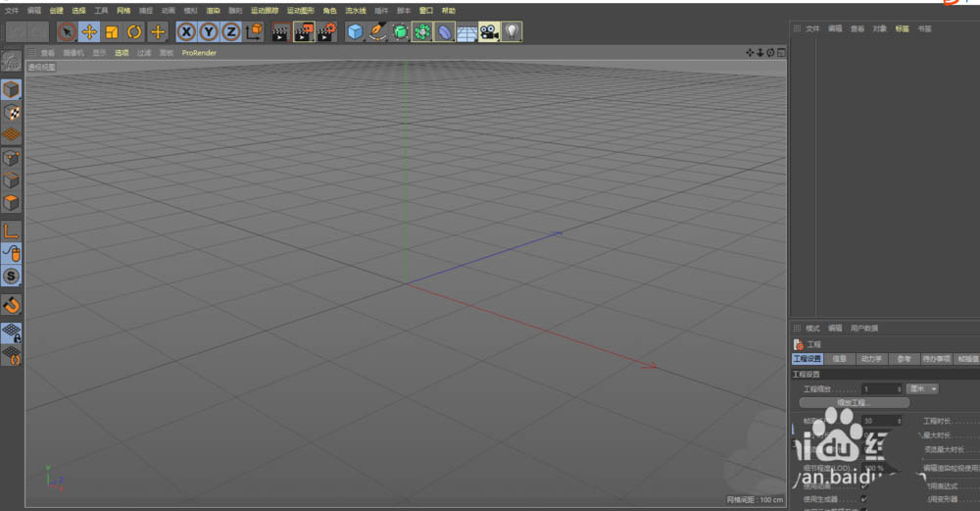Toggle the 使用生成器 checkbox
Image resolution: width=980 pixels, height=511 pixels.
[863, 499]
